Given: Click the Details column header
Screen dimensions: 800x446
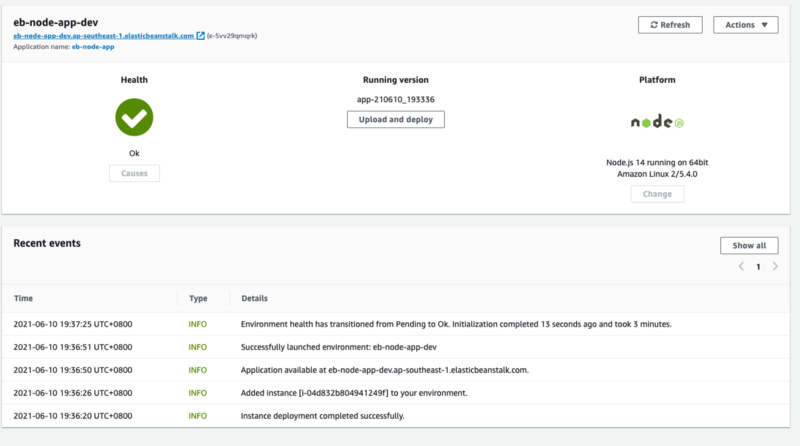Looking at the screenshot, I should (x=255, y=299).
